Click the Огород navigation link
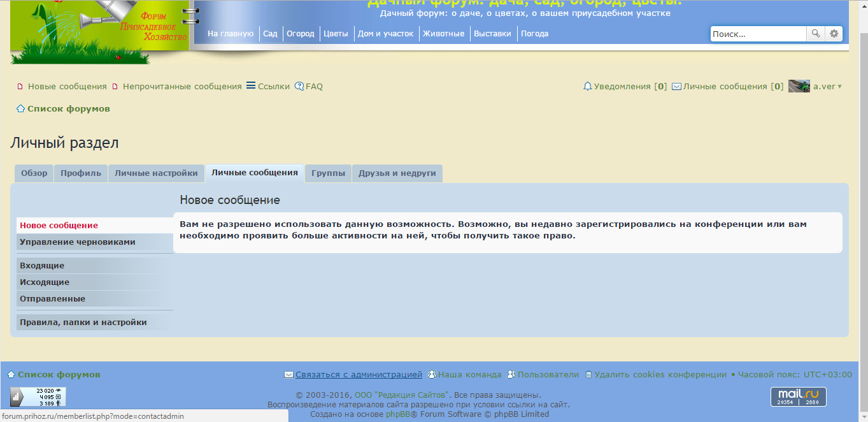Image resolution: width=868 pixels, height=422 pixels. point(300,34)
